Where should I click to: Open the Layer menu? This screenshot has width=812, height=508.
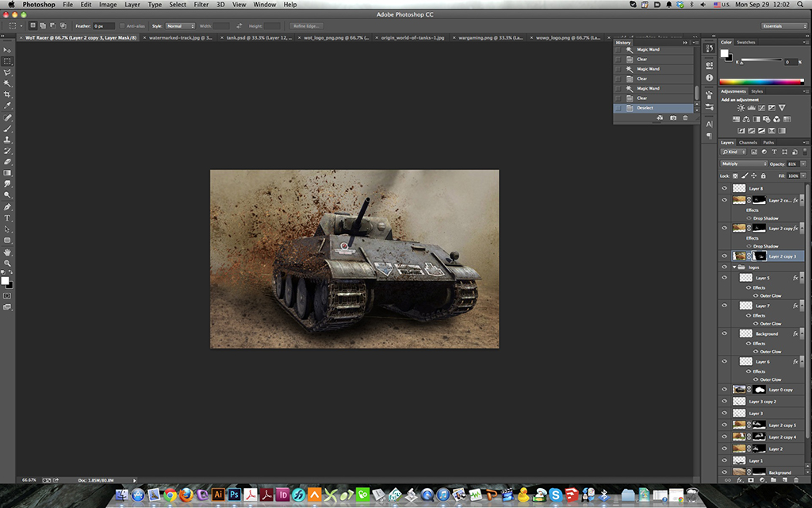(132, 4)
